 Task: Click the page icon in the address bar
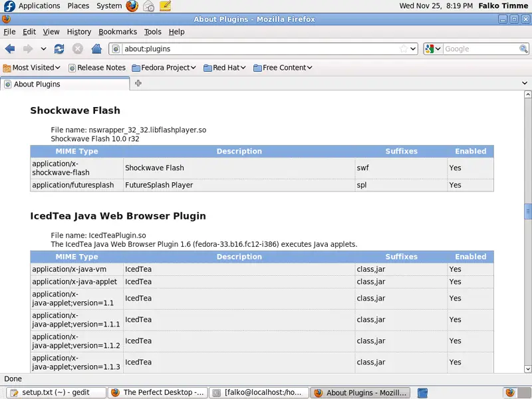tap(116, 49)
